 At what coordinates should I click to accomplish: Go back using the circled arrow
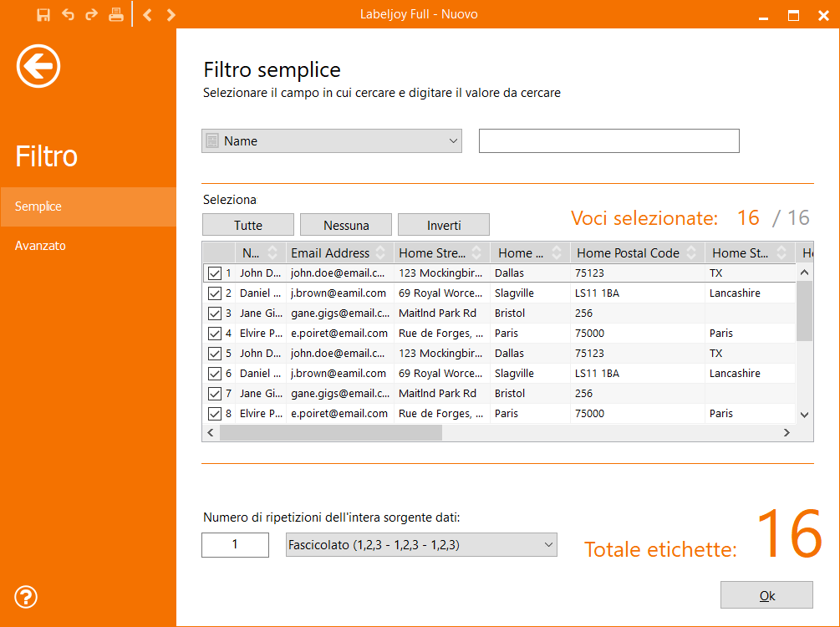coord(38,65)
